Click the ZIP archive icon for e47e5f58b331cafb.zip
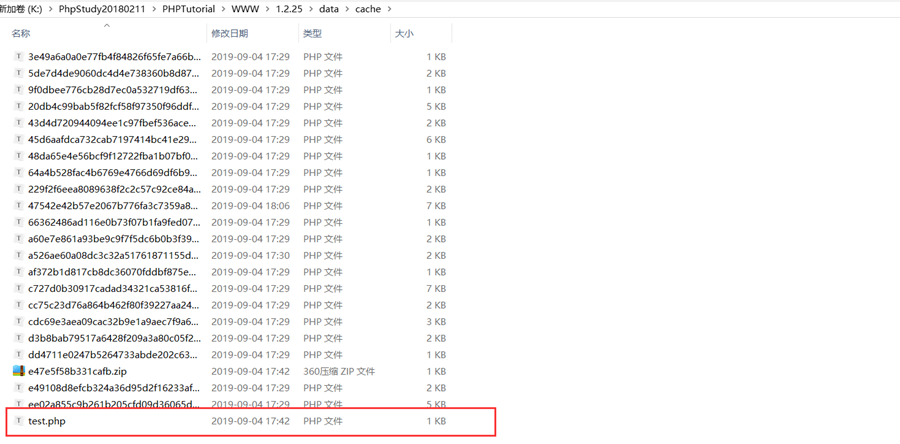 click(x=18, y=371)
